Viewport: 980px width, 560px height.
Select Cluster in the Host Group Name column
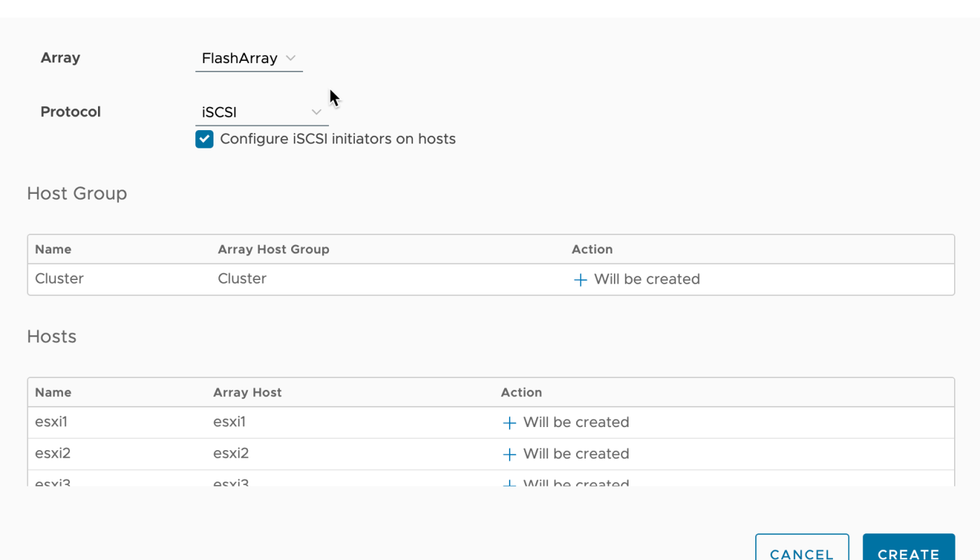[x=59, y=279]
